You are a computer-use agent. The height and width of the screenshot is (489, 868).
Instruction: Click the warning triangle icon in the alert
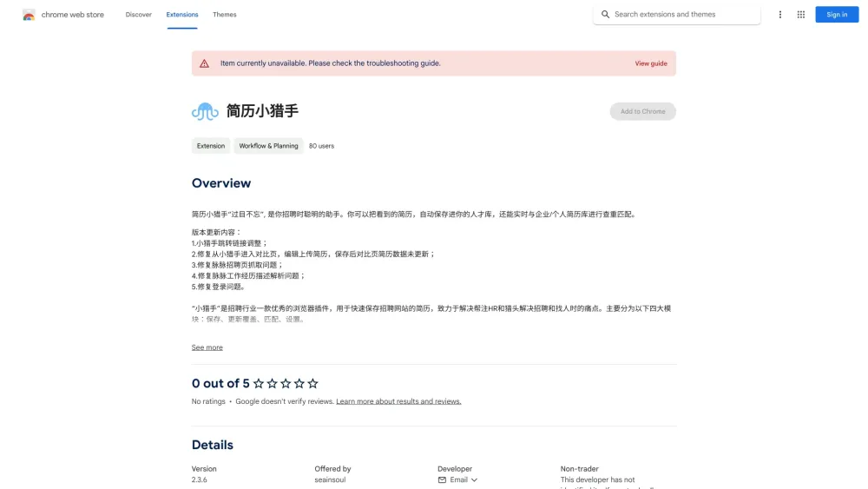pos(204,63)
